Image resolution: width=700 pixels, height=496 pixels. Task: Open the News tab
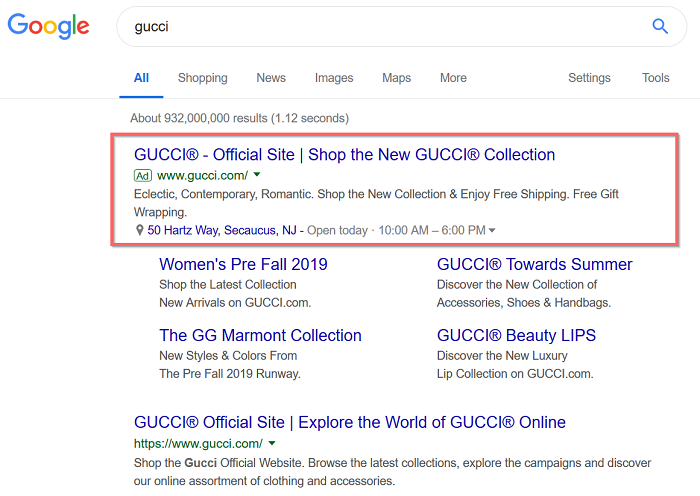coord(271,78)
